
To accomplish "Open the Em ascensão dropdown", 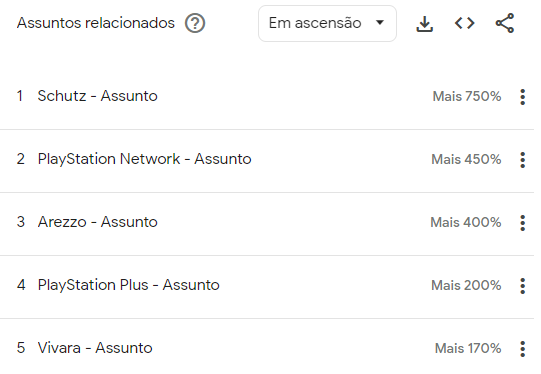I will (327, 23).
